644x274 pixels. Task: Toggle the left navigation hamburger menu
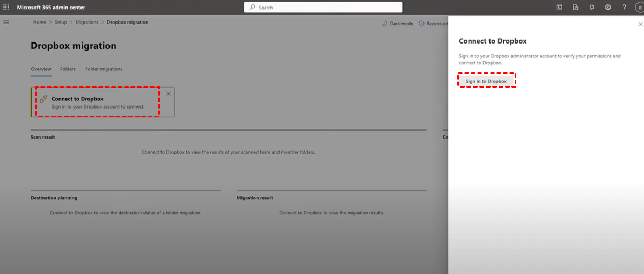coord(6,22)
